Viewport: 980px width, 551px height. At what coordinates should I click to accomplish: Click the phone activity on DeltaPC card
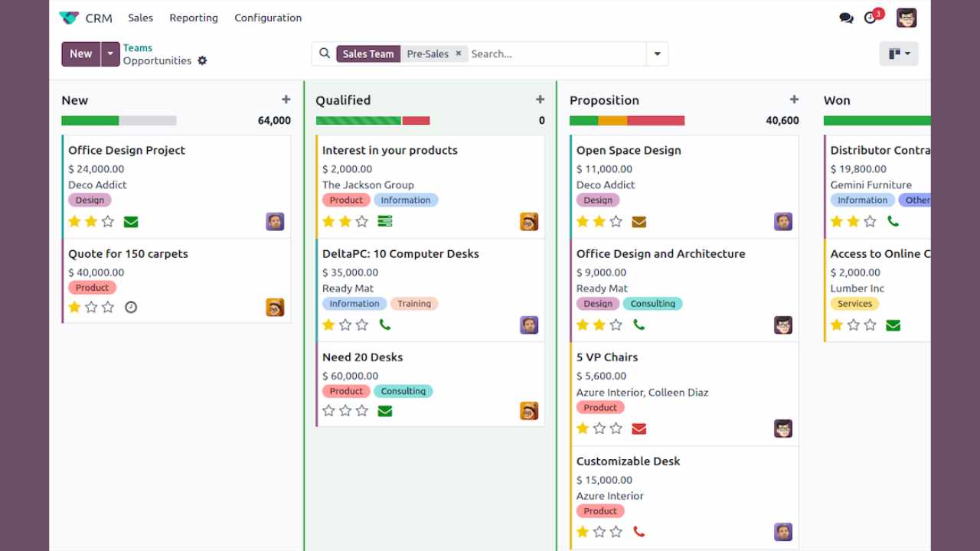(x=385, y=324)
